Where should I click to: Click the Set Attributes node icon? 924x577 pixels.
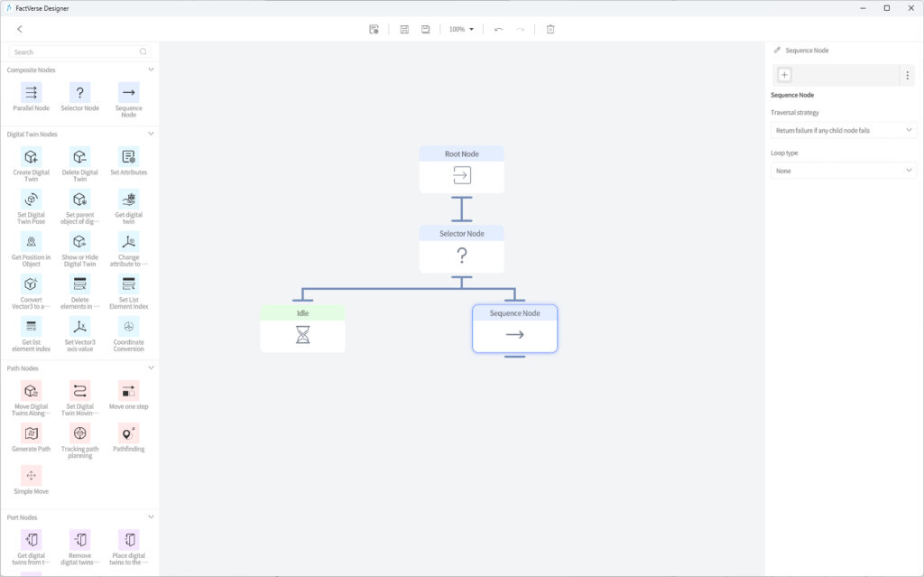click(x=128, y=157)
